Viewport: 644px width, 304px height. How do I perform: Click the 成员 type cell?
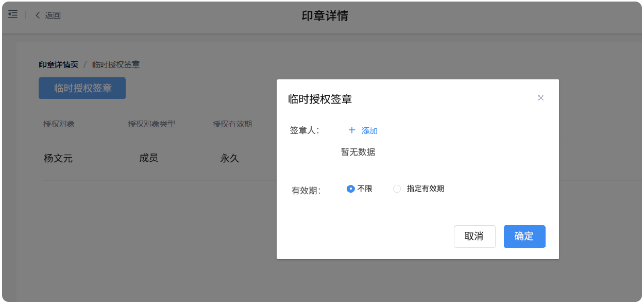coord(148,158)
